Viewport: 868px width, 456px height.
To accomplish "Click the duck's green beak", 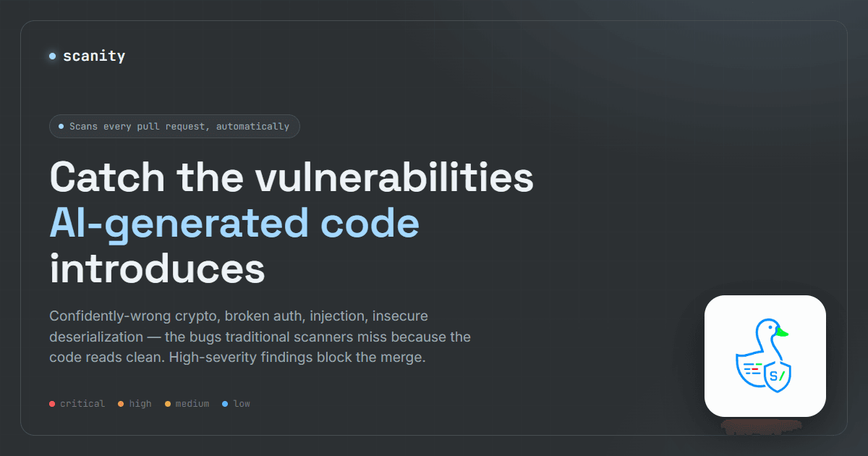I will 782,332.
